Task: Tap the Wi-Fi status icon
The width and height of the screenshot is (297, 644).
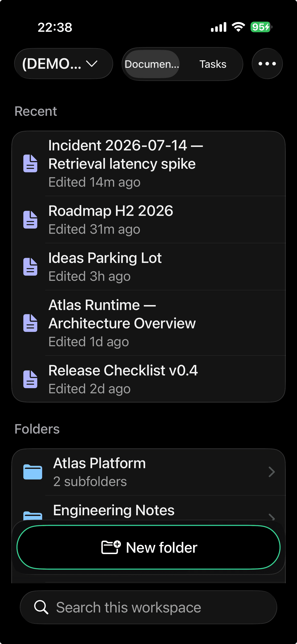Action: tap(238, 27)
